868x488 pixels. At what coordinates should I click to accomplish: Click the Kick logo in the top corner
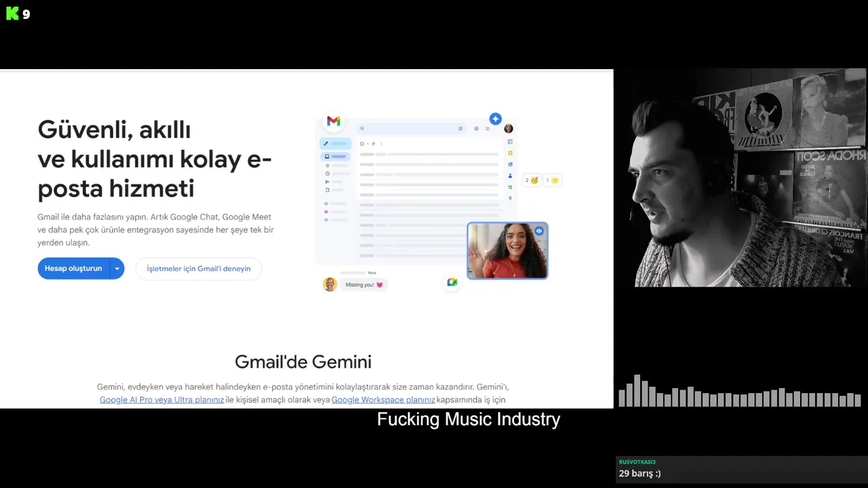12,14
